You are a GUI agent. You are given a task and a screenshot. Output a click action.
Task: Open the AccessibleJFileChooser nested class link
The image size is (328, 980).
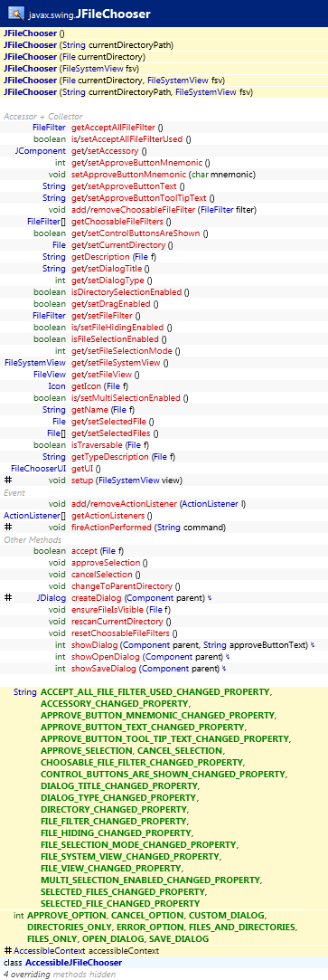pyautogui.click(x=73, y=963)
